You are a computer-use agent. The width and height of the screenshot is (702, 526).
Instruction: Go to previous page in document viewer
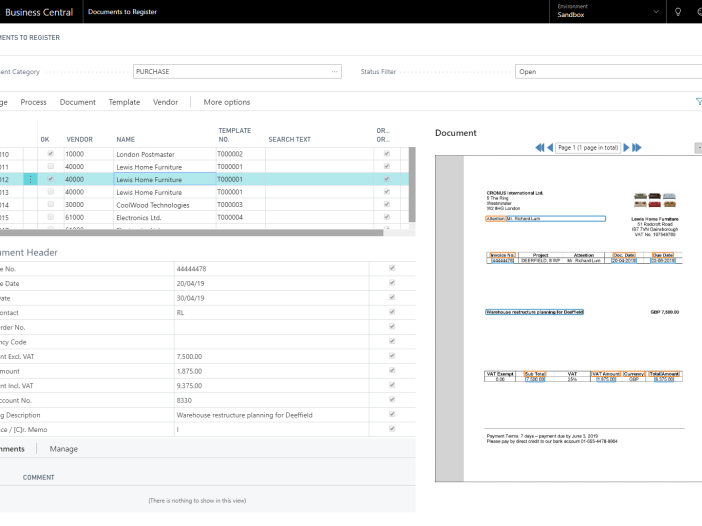550,148
